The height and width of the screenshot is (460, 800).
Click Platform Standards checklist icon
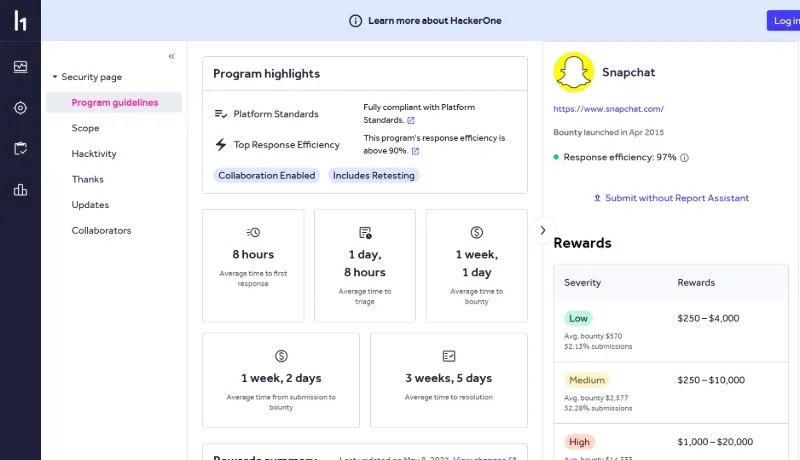pos(220,114)
